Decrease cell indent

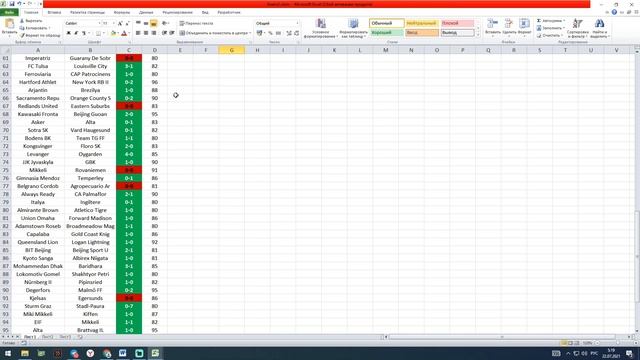[164, 33]
